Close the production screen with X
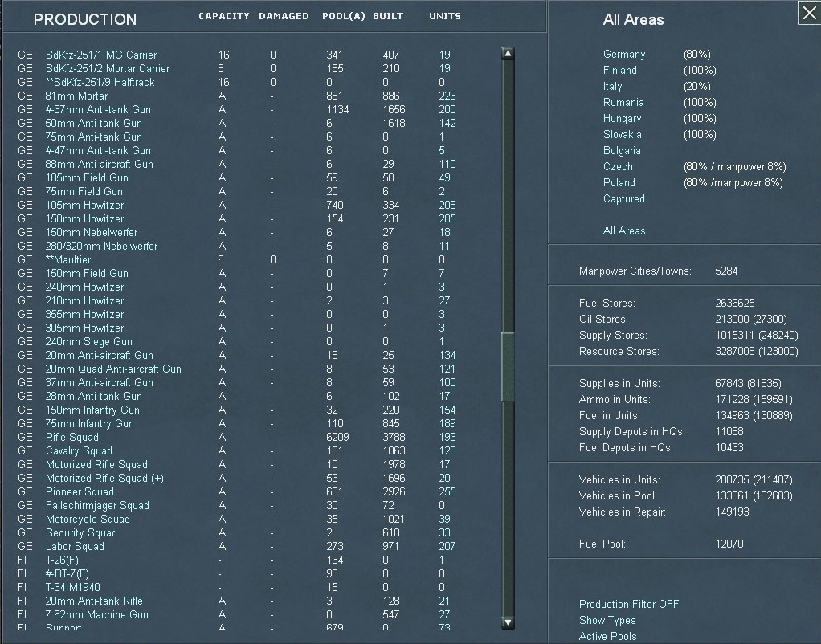 coord(809,13)
